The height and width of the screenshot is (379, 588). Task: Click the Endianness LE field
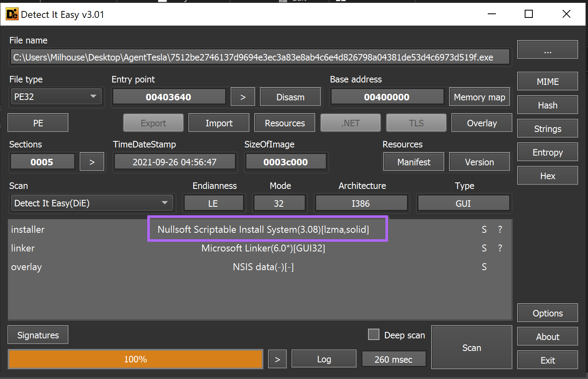213,203
